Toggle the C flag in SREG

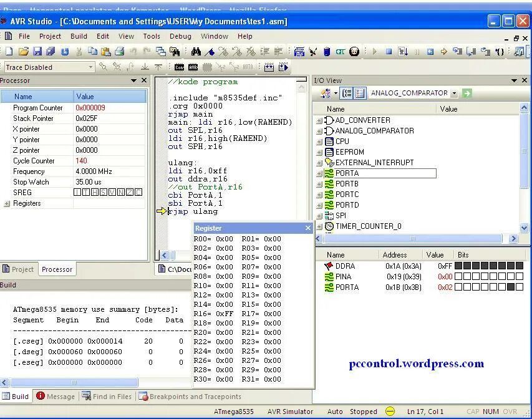[x=138, y=193]
